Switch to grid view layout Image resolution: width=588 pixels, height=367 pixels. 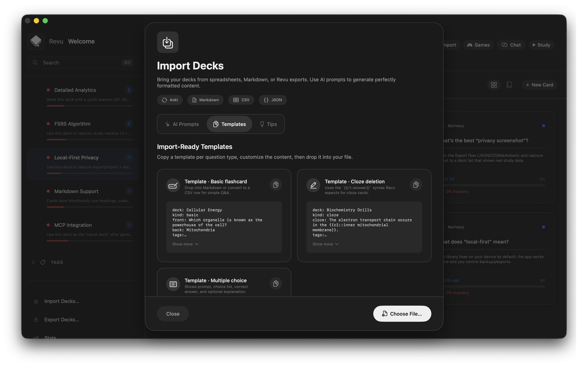[493, 85]
